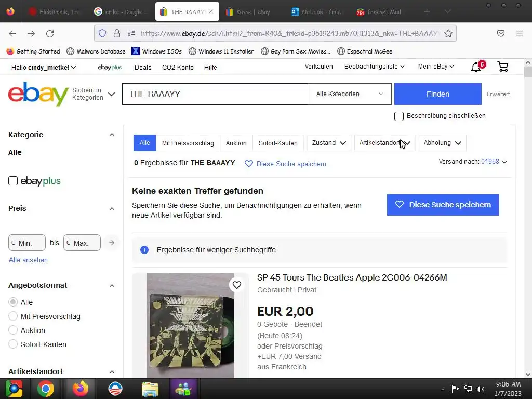532x399 pixels.
Task: Select Sofort-Kaufen radio option
Action: pos(13,344)
